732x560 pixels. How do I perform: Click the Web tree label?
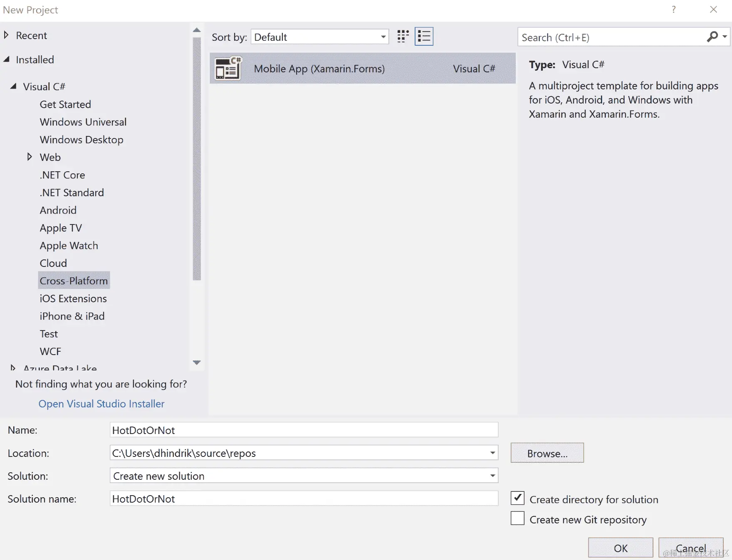[x=50, y=157]
